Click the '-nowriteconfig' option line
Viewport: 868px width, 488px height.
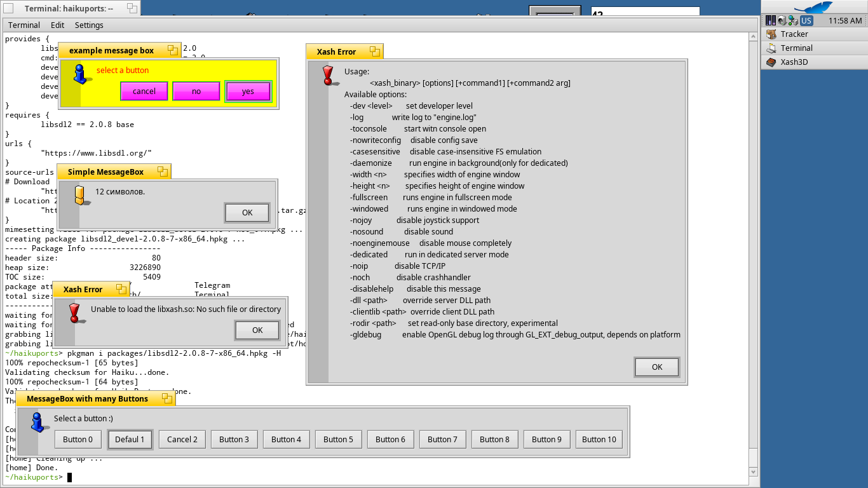414,140
